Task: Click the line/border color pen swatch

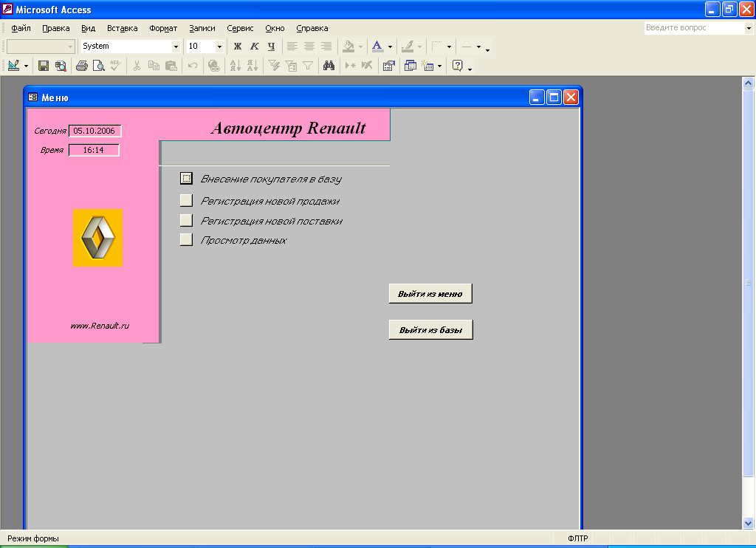Action: point(408,47)
